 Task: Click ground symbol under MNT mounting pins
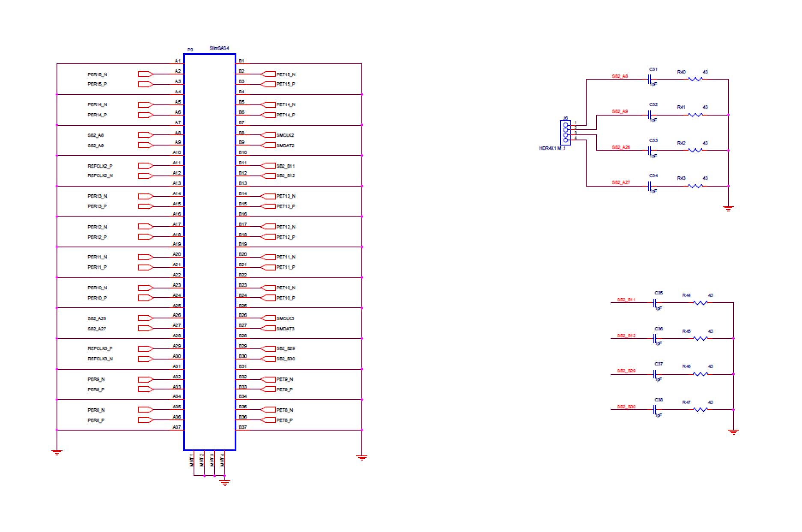[x=224, y=483]
